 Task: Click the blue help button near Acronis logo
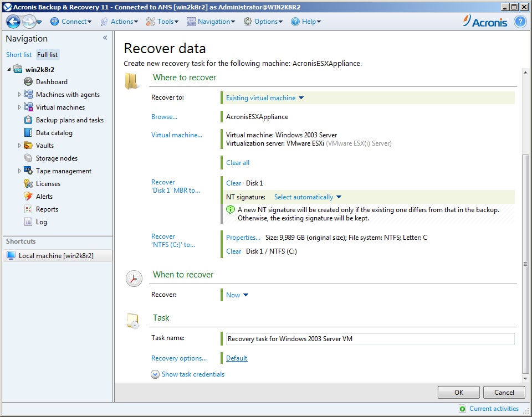520,22
